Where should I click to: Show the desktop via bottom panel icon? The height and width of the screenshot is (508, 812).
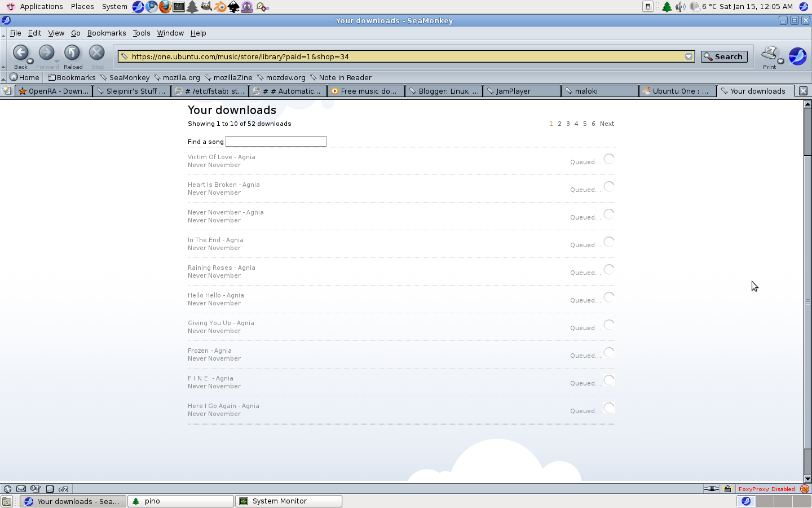point(7,501)
